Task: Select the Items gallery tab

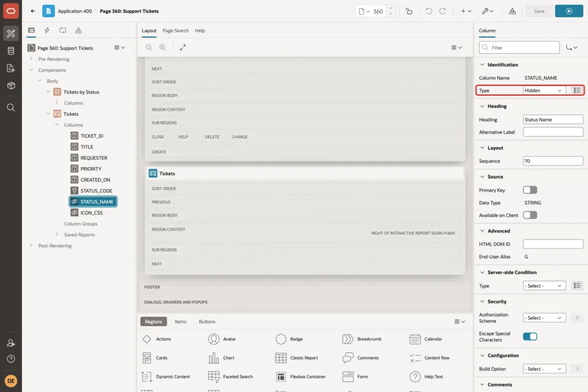Action: pos(180,321)
